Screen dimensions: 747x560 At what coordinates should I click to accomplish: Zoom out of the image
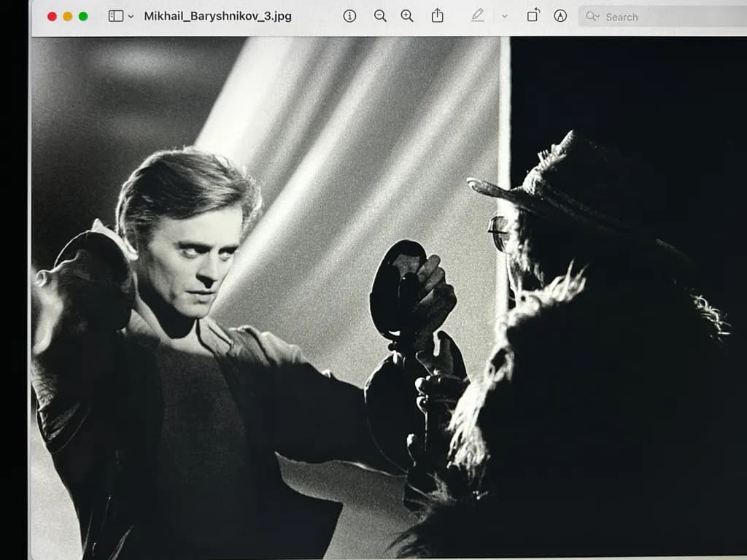[379, 16]
